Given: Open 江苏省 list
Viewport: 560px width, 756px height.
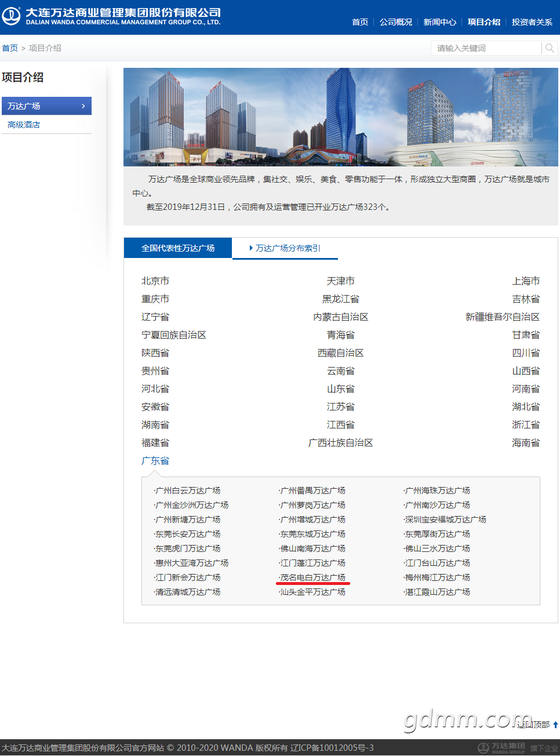Looking at the screenshot, I should [x=341, y=407].
